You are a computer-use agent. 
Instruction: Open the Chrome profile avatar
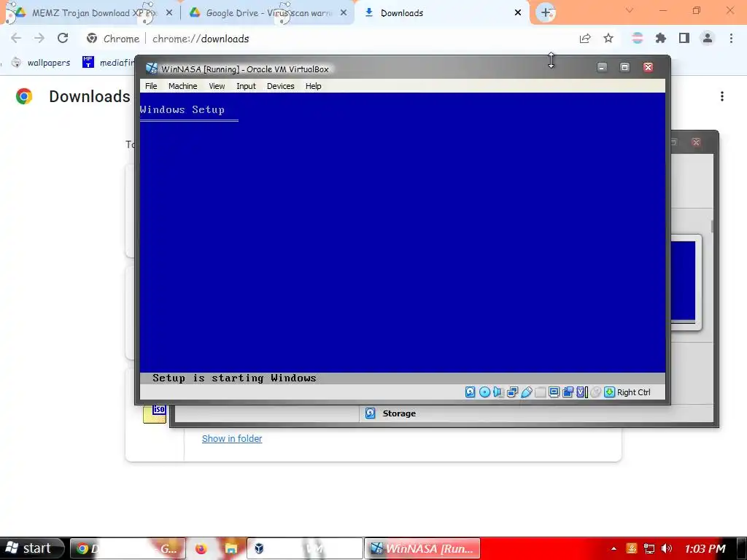[708, 39]
